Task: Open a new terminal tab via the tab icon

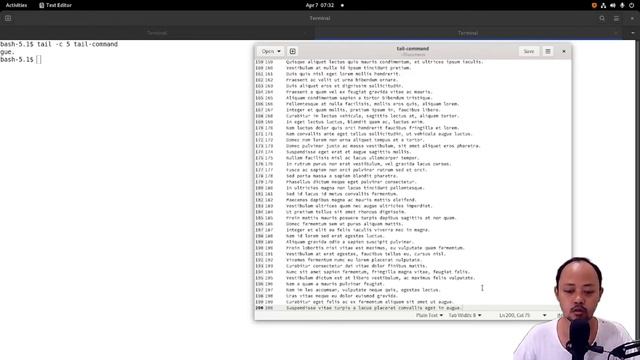Action: [x=8, y=18]
